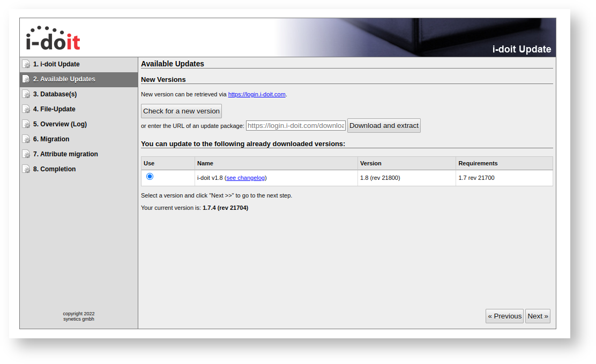This screenshot has width=596, height=364.
Task: Click the page icon beside '4. File-Update'
Action: pyautogui.click(x=26, y=109)
